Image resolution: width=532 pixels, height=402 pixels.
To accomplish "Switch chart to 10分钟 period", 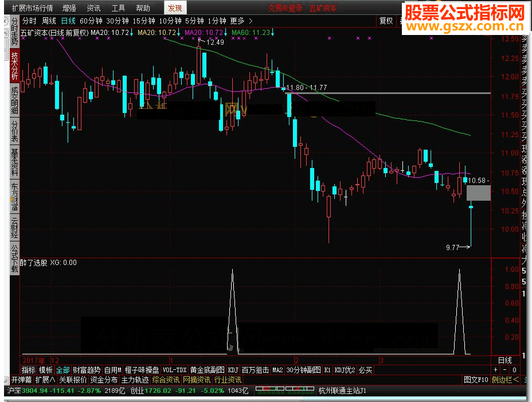I will pyautogui.click(x=170, y=21).
